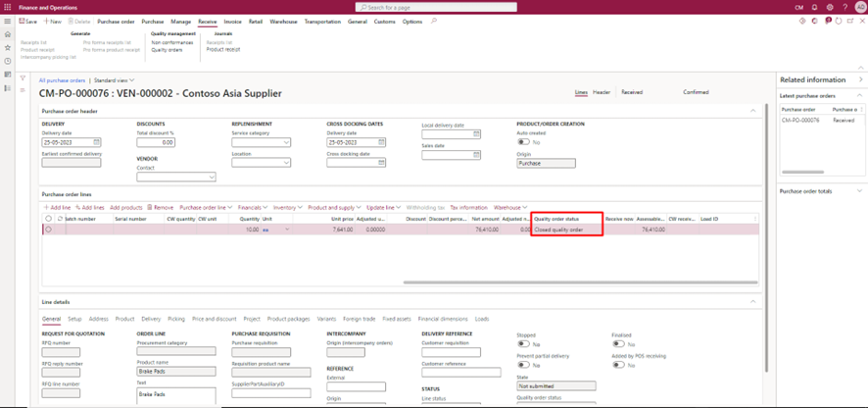
Task: Open the Location dropdown
Action: pos(287,163)
